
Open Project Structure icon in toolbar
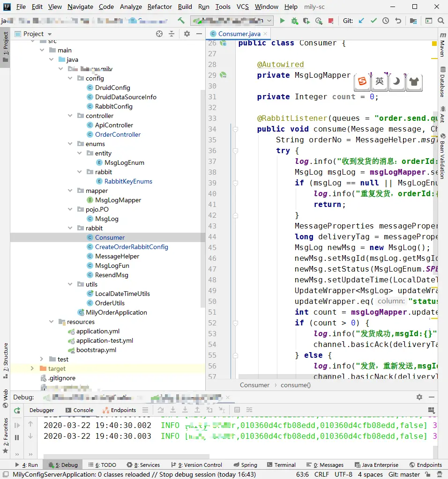click(413, 21)
